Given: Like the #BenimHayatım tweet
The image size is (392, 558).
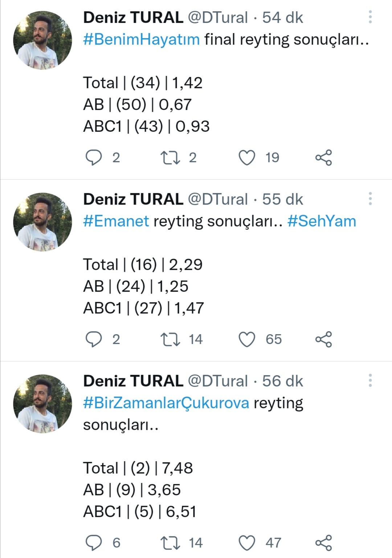Looking at the screenshot, I should click(x=247, y=158).
